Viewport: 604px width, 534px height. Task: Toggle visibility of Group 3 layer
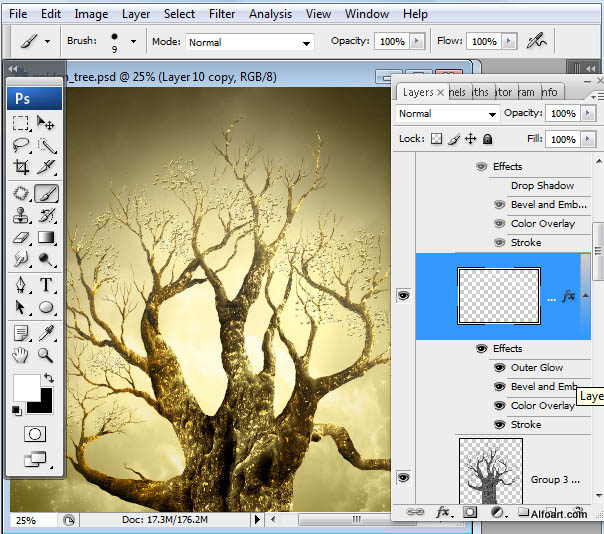(x=403, y=478)
